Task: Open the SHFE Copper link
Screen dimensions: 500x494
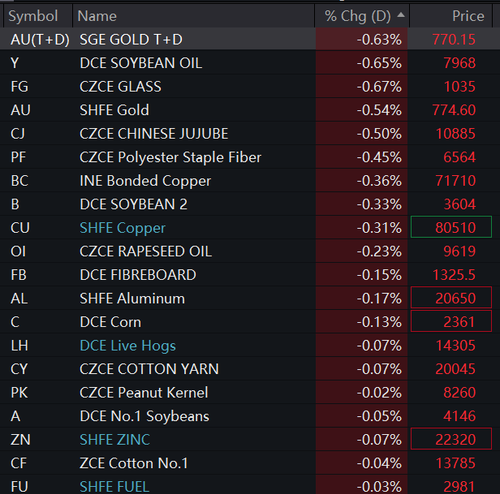Action: coord(122,228)
